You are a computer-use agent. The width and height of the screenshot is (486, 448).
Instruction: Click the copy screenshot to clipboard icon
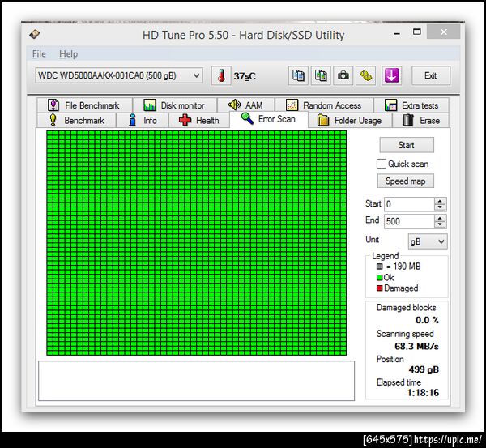click(321, 75)
